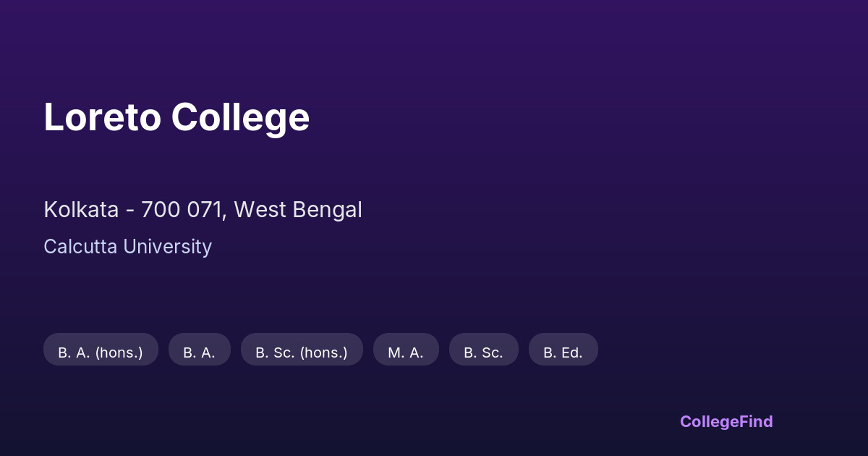The height and width of the screenshot is (456, 868).
Task: Click "(hons.)" inside the B. Sc. chip
Action: (x=323, y=352)
